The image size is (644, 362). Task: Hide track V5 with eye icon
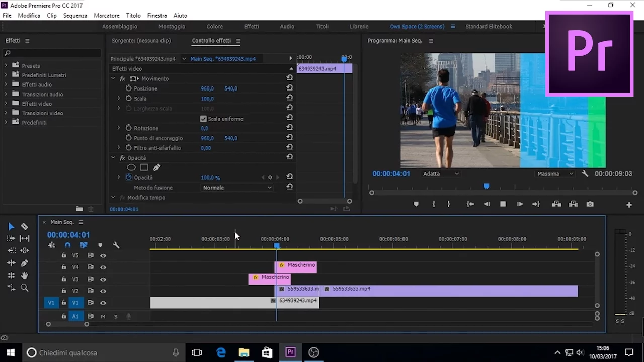tap(103, 255)
